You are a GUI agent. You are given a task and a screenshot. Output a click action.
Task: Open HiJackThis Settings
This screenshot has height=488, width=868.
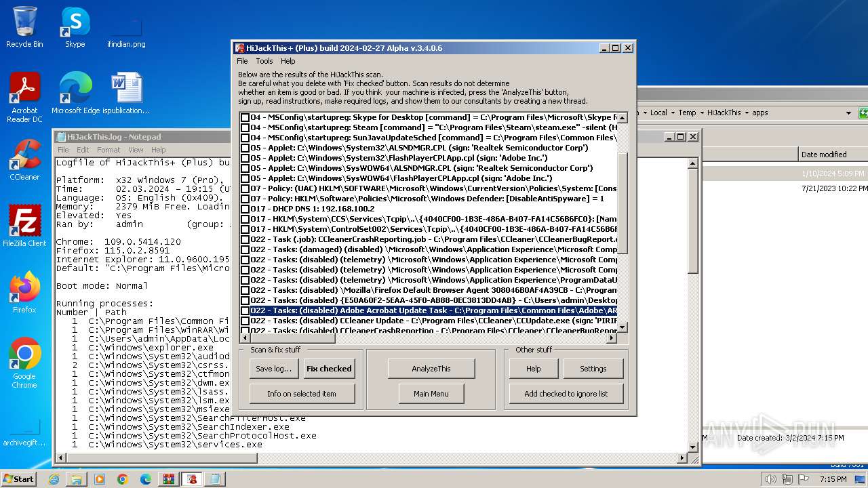593,369
